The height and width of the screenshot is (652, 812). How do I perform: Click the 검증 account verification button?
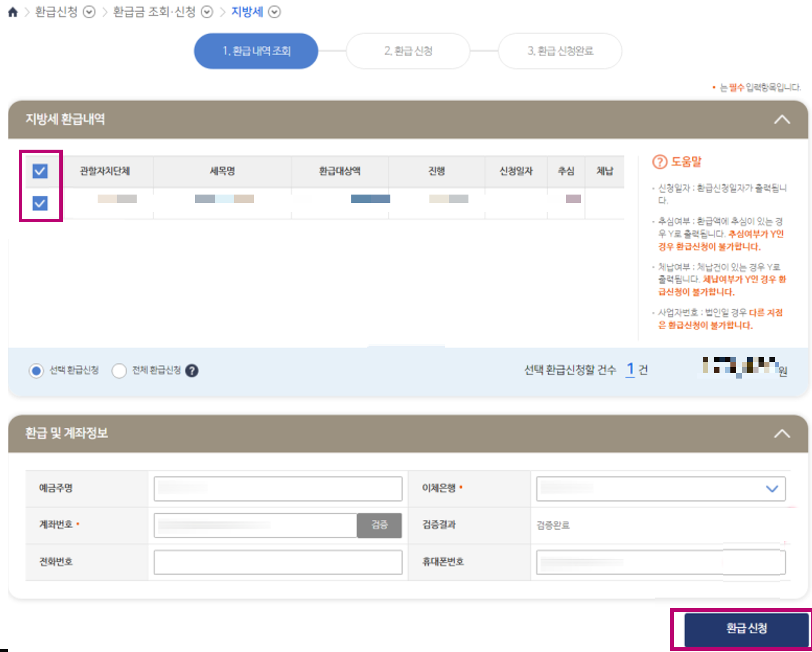(x=379, y=525)
